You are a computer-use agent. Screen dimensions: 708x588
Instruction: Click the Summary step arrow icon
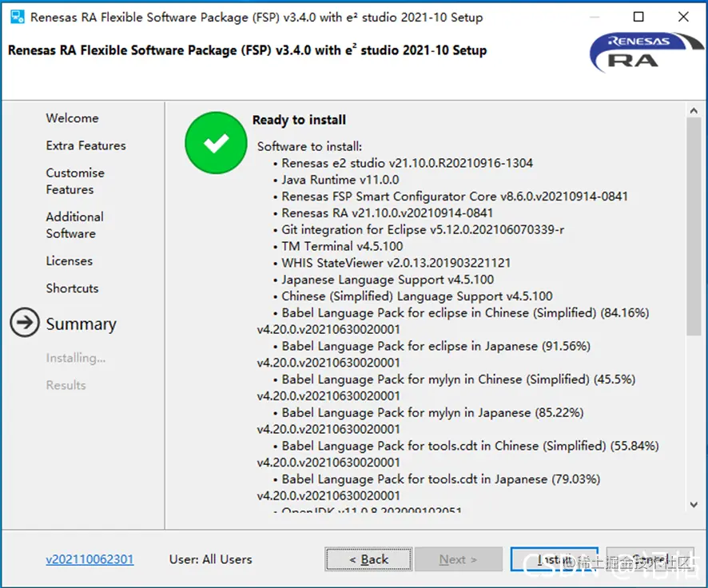25,322
